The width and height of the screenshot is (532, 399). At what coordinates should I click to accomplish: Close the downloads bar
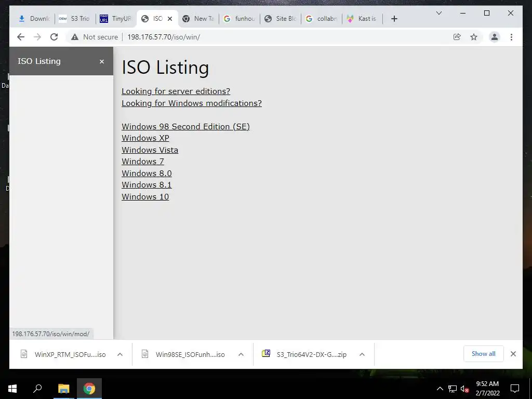(513, 354)
